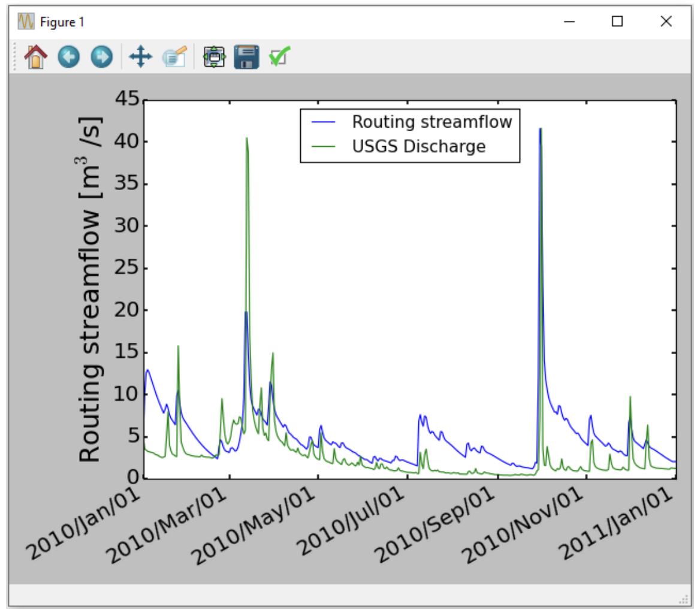Click the 2010/Mar/01 x-axis label
This screenshot has width=700, height=616.
click(x=167, y=526)
